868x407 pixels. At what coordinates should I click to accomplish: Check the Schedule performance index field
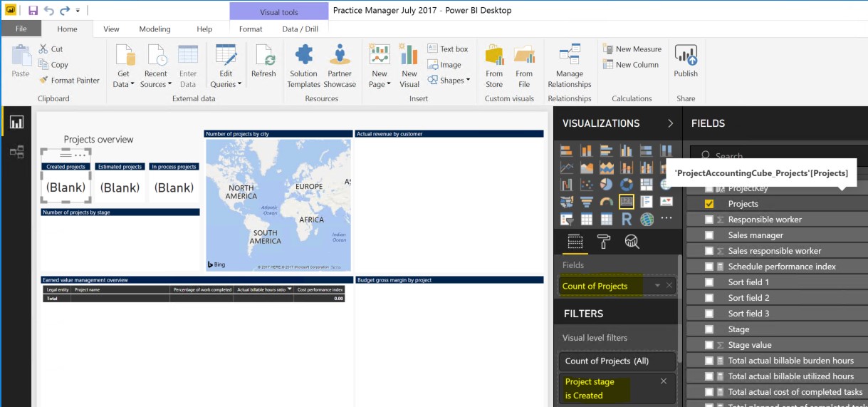click(709, 267)
